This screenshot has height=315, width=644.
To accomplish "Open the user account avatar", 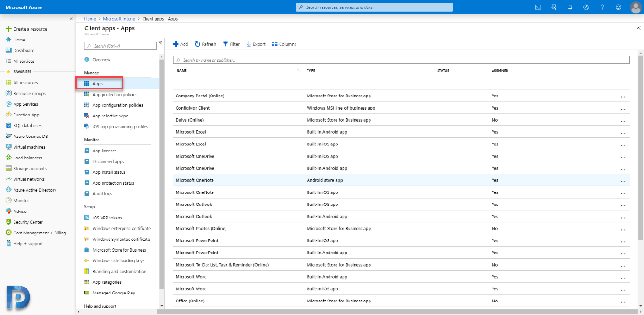I will coord(636,7).
